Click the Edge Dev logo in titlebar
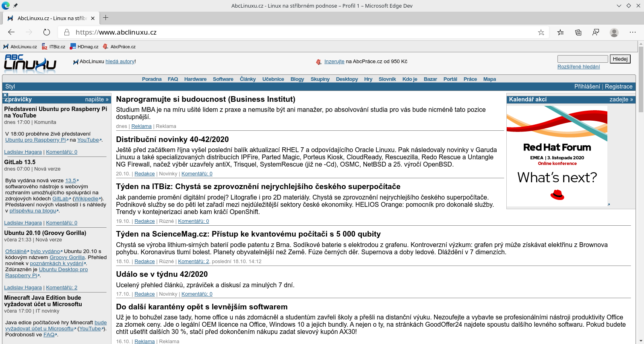The width and height of the screenshot is (644, 344). coord(6,6)
